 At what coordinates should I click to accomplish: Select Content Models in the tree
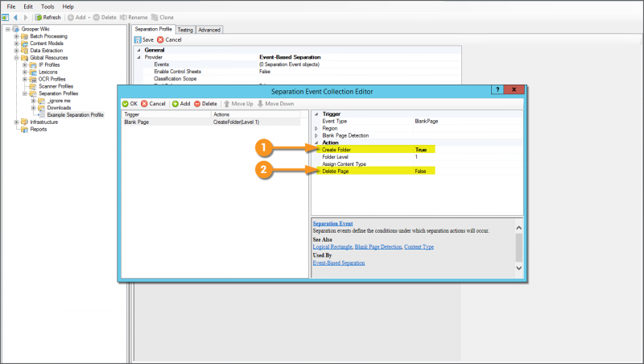click(x=47, y=43)
